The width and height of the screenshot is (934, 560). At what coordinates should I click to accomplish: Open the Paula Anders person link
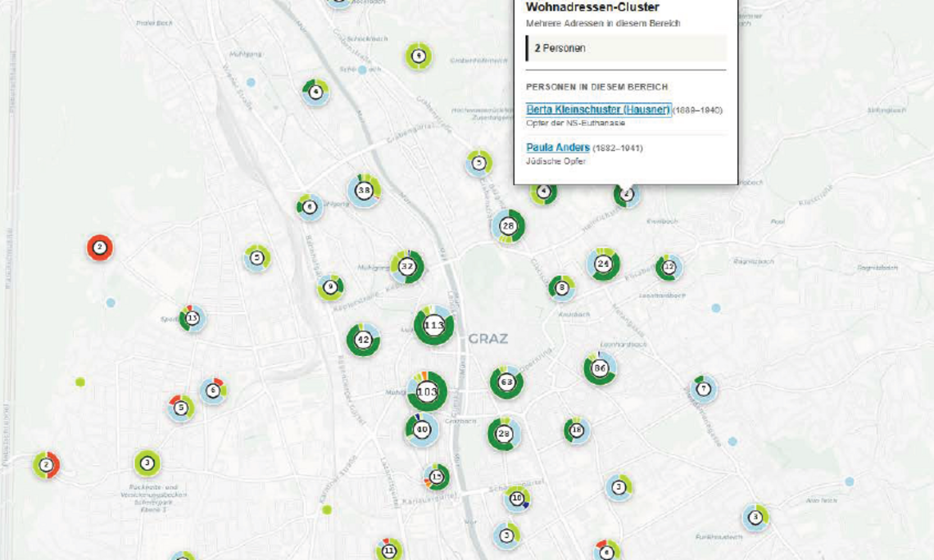[558, 147]
